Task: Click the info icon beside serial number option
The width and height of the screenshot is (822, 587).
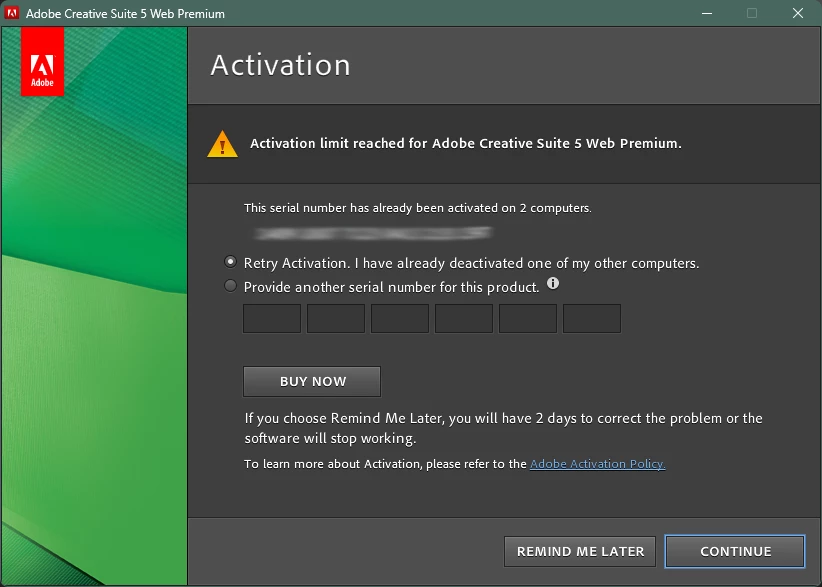Action: point(553,284)
